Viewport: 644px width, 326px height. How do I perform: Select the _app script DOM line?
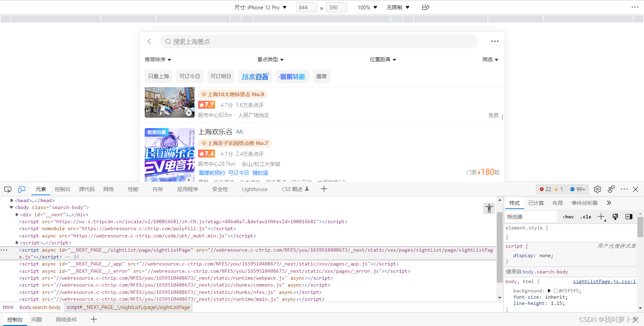(209, 264)
